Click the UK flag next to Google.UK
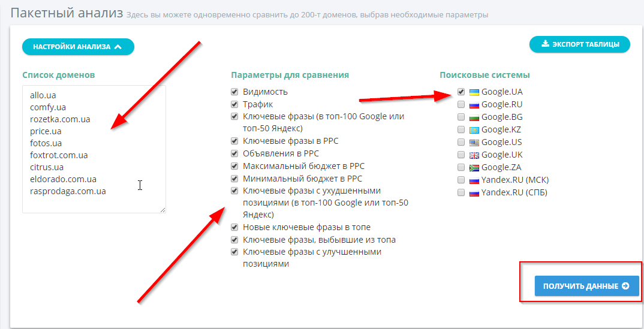 pyautogui.click(x=474, y=155)
